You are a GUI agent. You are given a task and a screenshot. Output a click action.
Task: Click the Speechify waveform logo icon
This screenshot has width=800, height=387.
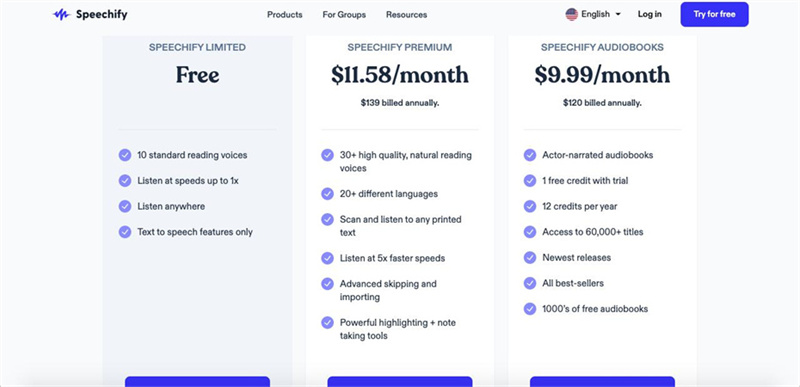[x=61, y=14]
